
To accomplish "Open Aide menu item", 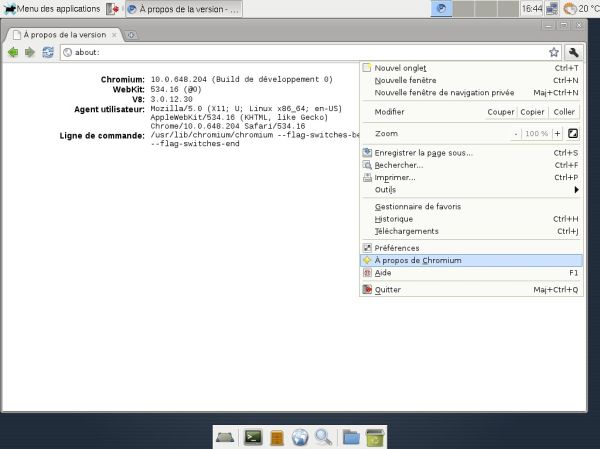I will (471, 273).
